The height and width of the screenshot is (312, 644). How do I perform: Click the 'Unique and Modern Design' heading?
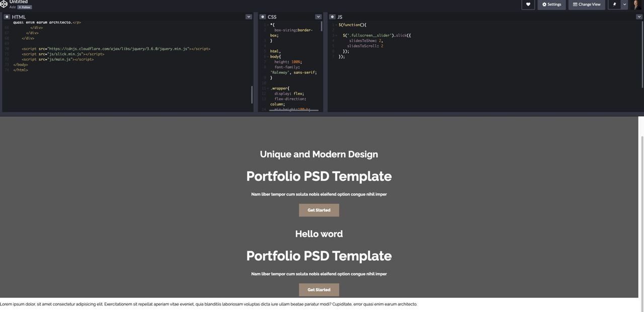pos(319,154)
